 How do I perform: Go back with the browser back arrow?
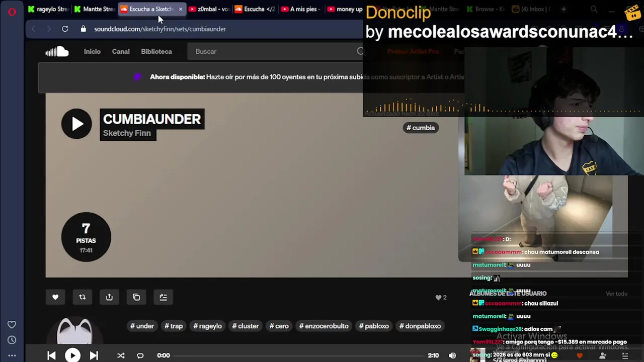click(x=33, y=29)
